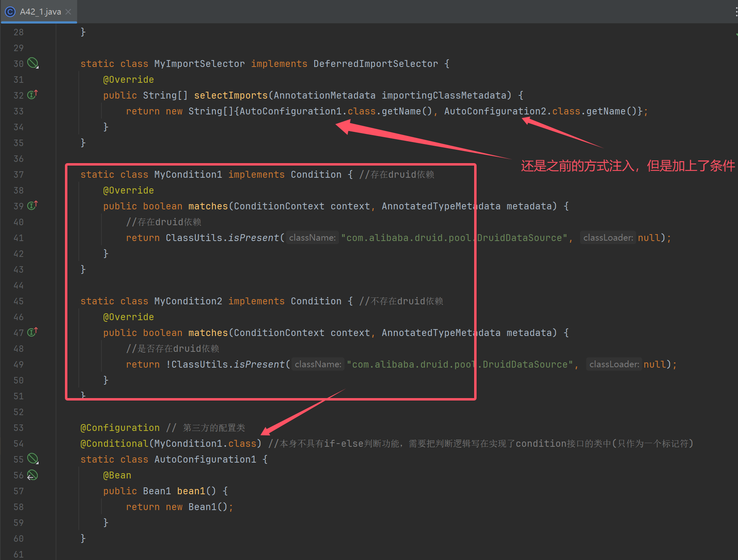Close the A42_1.java tab
Screen dimensions: 738x560
tap(68, 12)
